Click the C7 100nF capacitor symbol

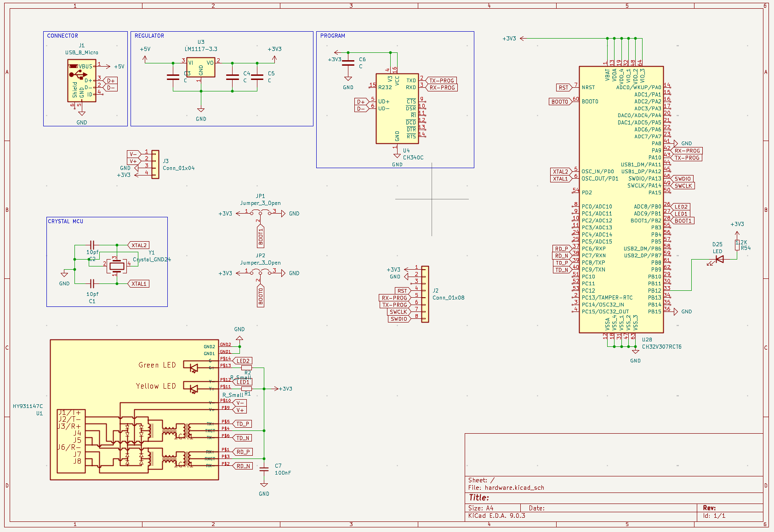(x=264, y=469)
